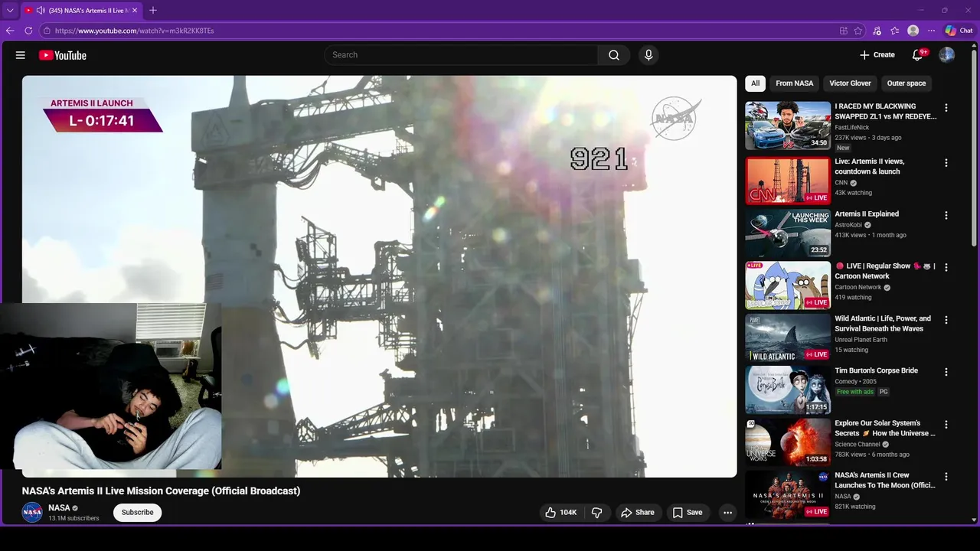This screenshot has width=980, height=551.
Task: Open options for Corpse Bride movie
Action: tap(946, 372)
